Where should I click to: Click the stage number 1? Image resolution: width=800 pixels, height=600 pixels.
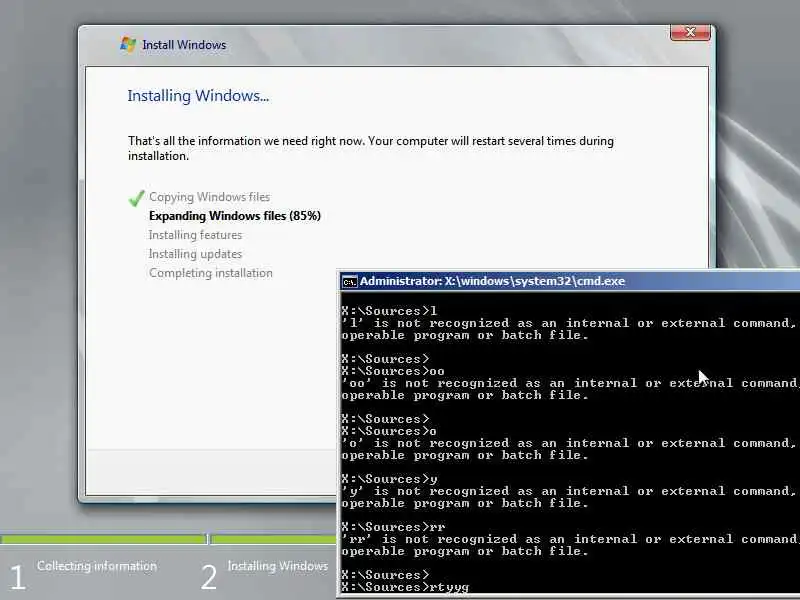17,578
